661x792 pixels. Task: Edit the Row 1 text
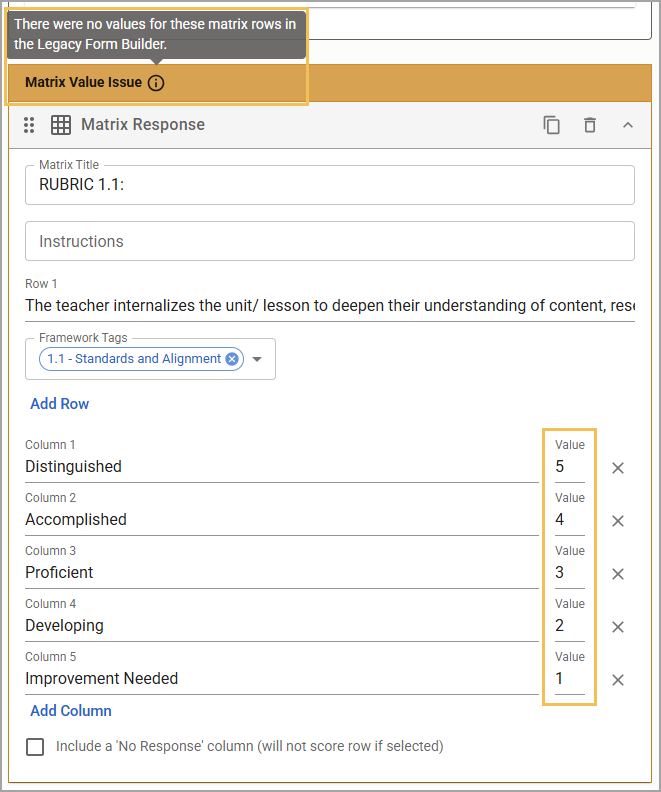pyautogui.click(x=330, y=306)
